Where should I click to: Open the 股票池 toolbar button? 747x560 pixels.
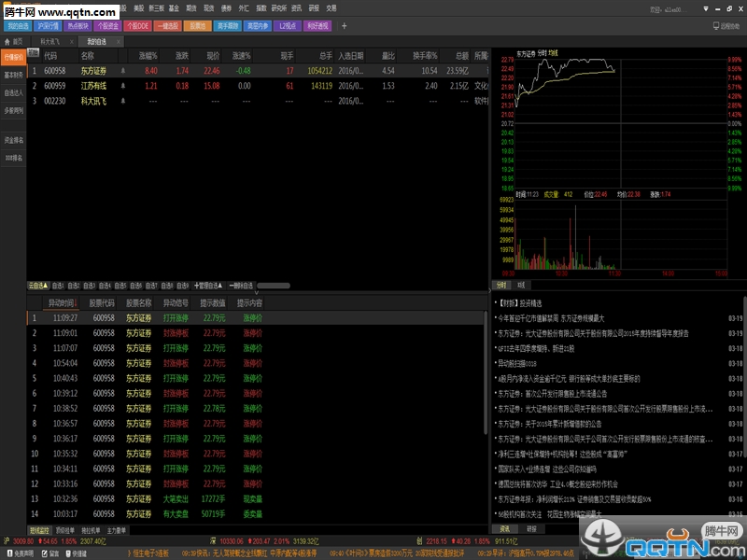[x=198, y=26]
